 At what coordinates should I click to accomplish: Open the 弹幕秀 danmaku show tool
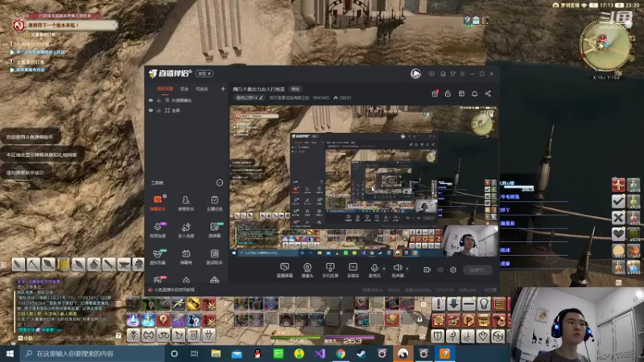(x=186, y=257)
